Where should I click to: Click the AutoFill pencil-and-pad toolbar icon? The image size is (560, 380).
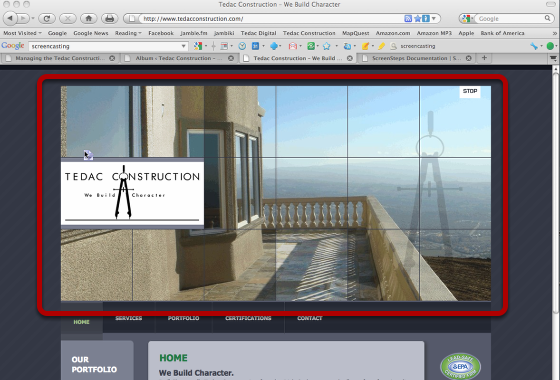coord(365,46)
